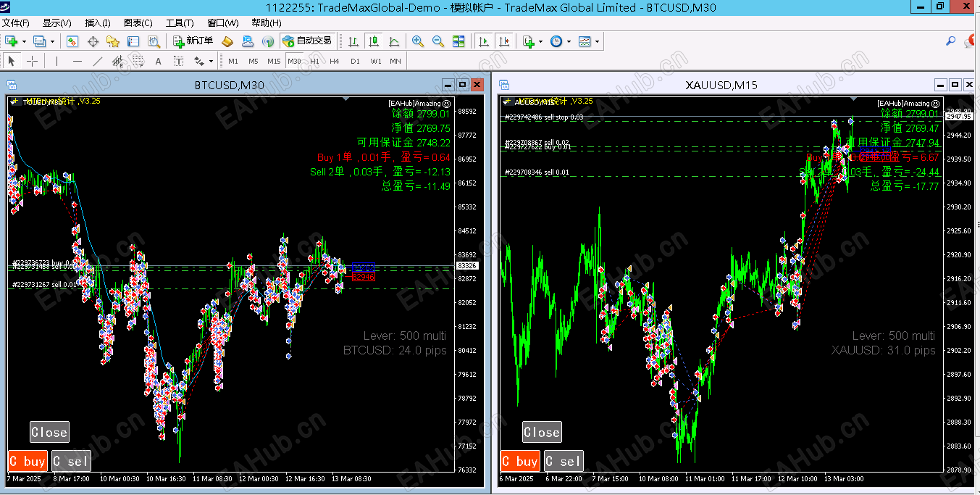Screen dimensions: 980x495
Task: Open the 窗口(W) menu
Action: point(222,22)
